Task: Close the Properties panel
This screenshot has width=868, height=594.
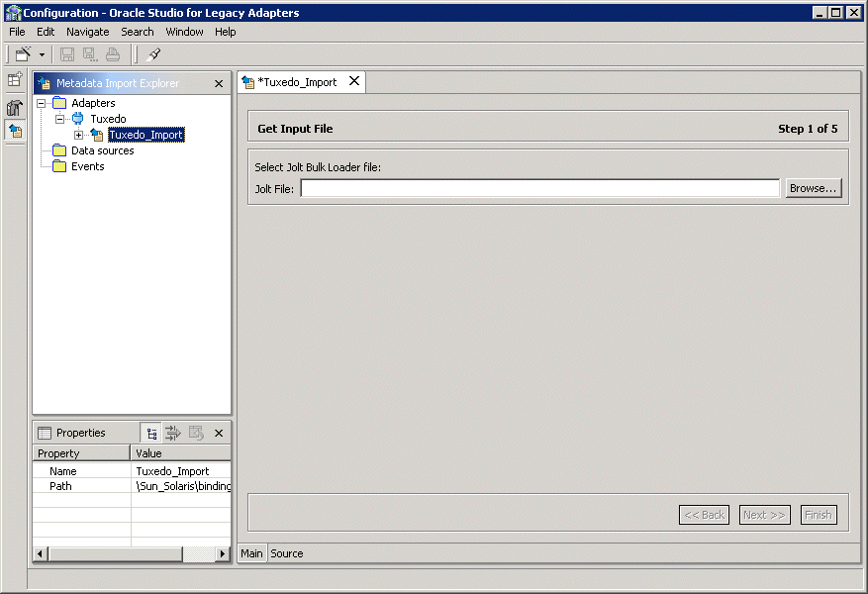Action: click(x=219, y=434)
